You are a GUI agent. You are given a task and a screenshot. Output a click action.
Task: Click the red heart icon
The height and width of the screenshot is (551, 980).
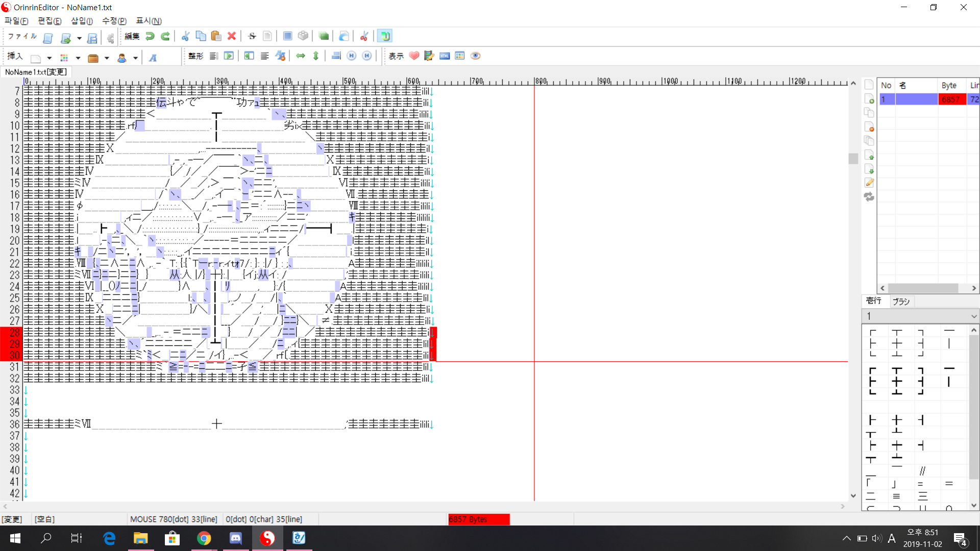pos(414,56)
